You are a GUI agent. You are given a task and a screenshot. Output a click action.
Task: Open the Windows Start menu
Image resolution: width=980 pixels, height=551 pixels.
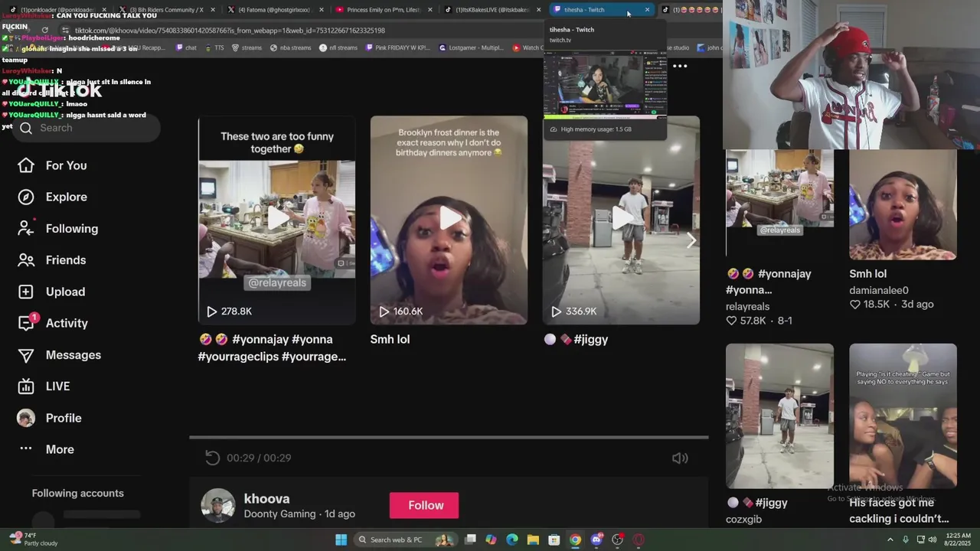(341, 540)
